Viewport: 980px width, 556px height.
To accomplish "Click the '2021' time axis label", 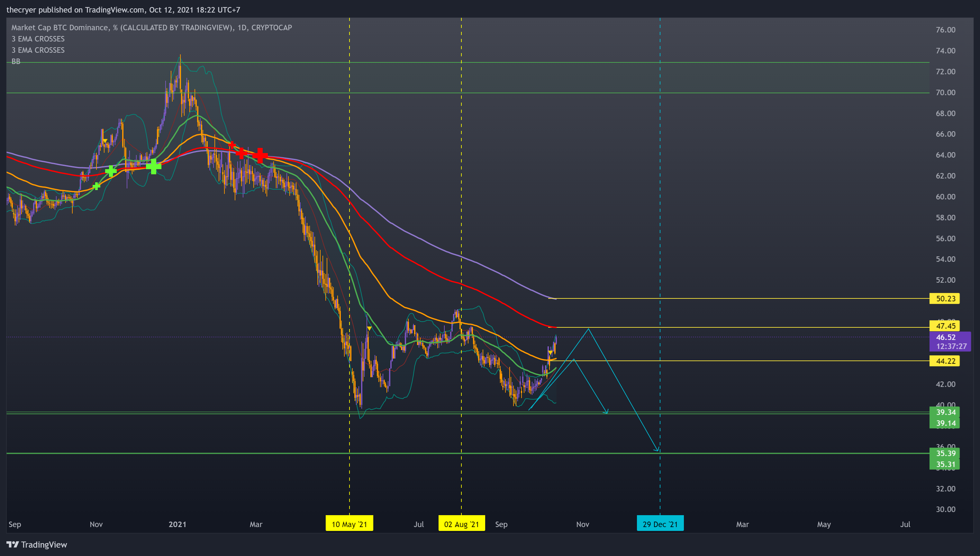I will coord(177,524).
